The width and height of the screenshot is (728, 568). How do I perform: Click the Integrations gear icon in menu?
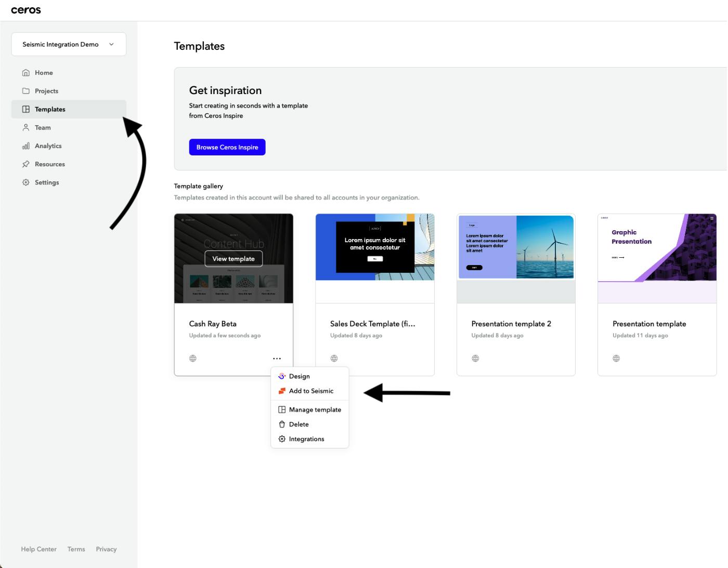282,439
